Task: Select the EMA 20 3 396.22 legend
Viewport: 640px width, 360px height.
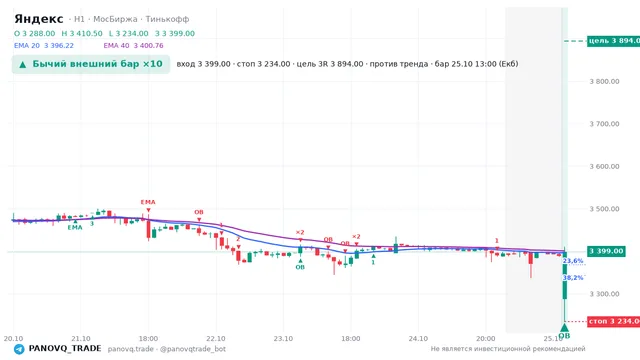Action: [44, 45]
